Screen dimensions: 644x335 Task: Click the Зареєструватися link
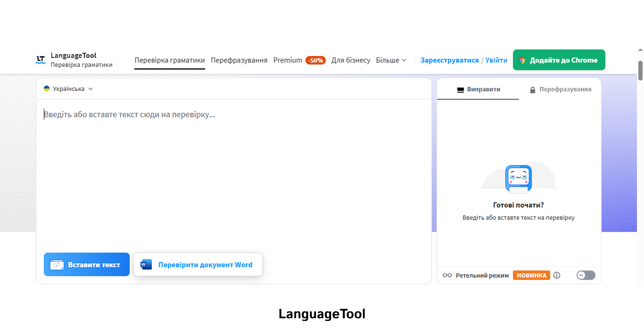click(450, 60)
